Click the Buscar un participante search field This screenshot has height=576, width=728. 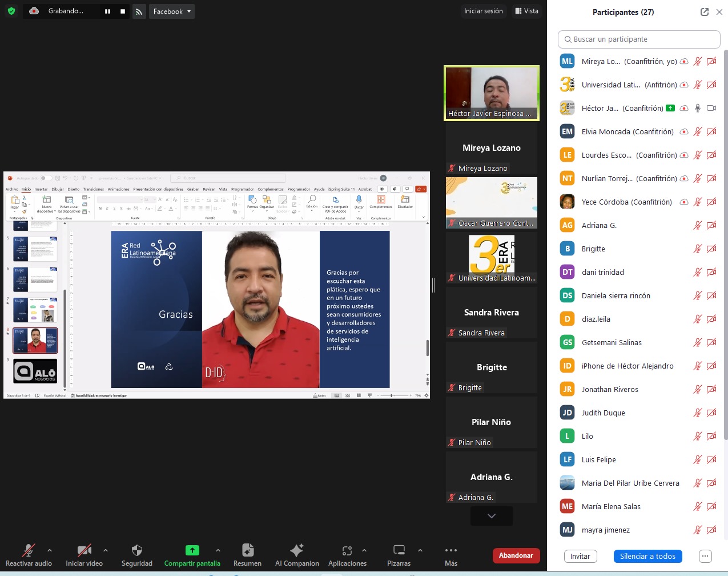(639, 39)
